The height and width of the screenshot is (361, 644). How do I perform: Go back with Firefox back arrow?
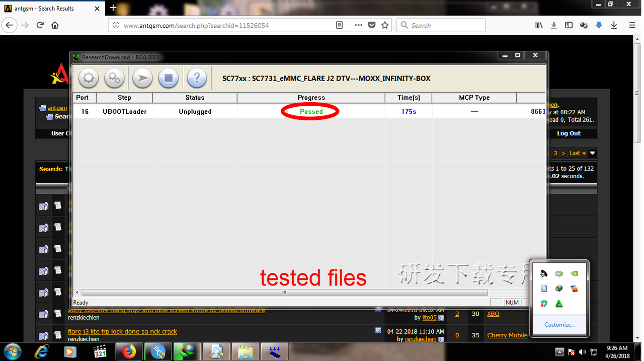pos(9,25)
